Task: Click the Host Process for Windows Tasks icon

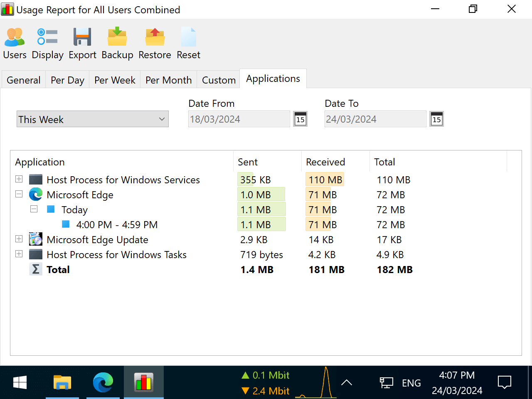Action: point(36,254)
